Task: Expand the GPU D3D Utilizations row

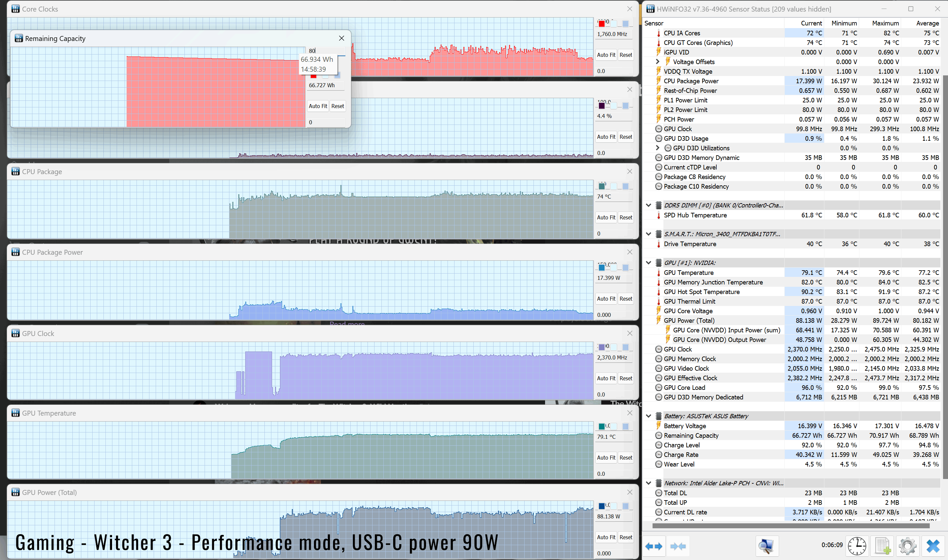Action: 657,148
